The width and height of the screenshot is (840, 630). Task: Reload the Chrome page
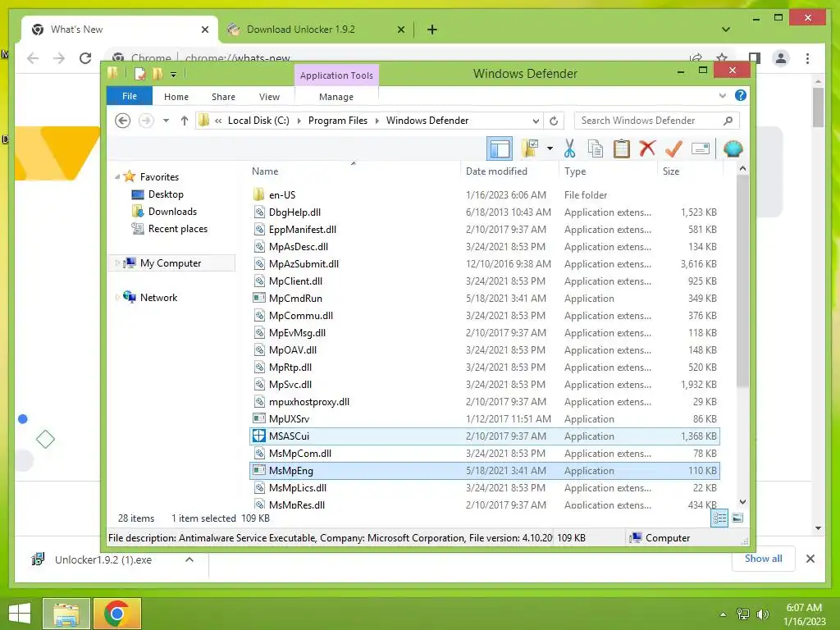pyautogui.click(x=85, y=58)
